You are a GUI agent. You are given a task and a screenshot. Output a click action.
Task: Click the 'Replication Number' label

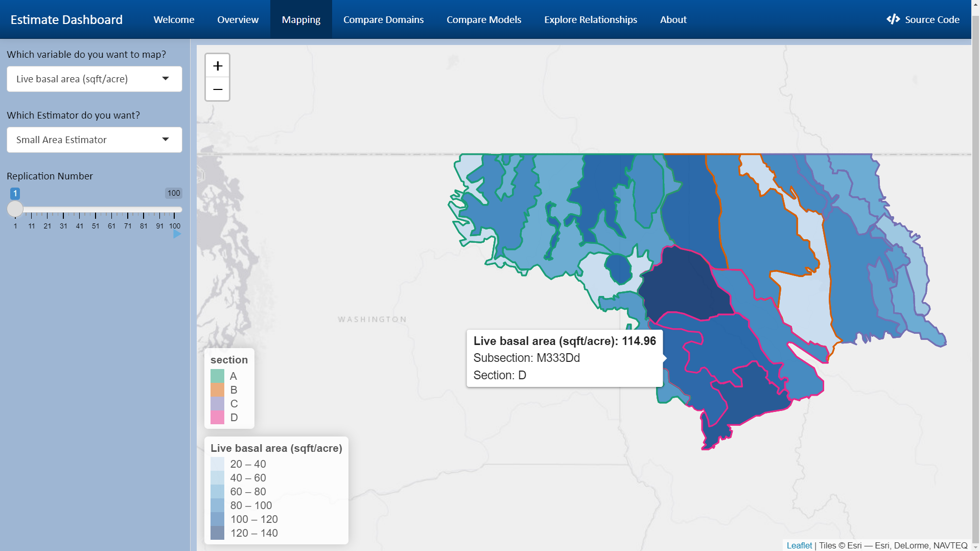[50, 176]
